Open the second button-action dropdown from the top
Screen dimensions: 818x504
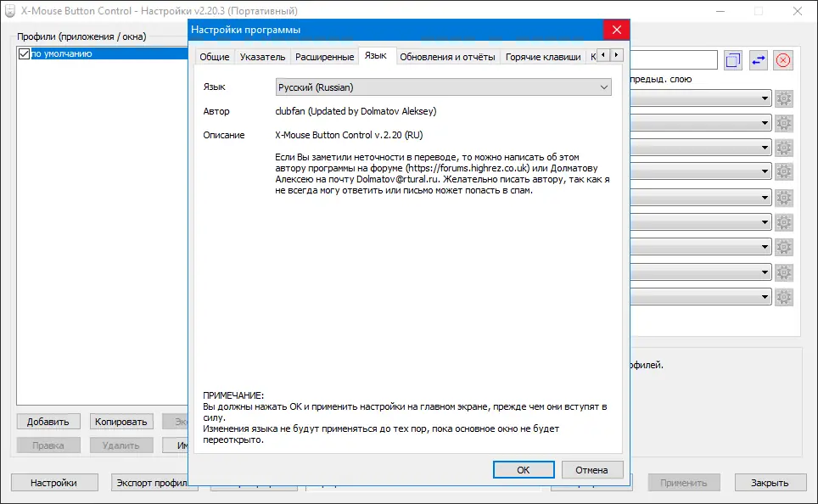[701, 123]
